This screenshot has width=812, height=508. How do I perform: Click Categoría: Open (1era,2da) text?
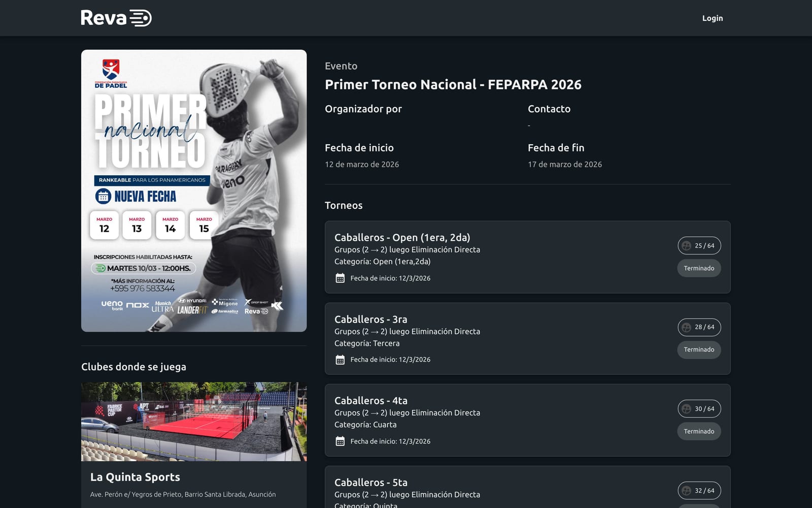pyautogui.click(x=382, y=262)
